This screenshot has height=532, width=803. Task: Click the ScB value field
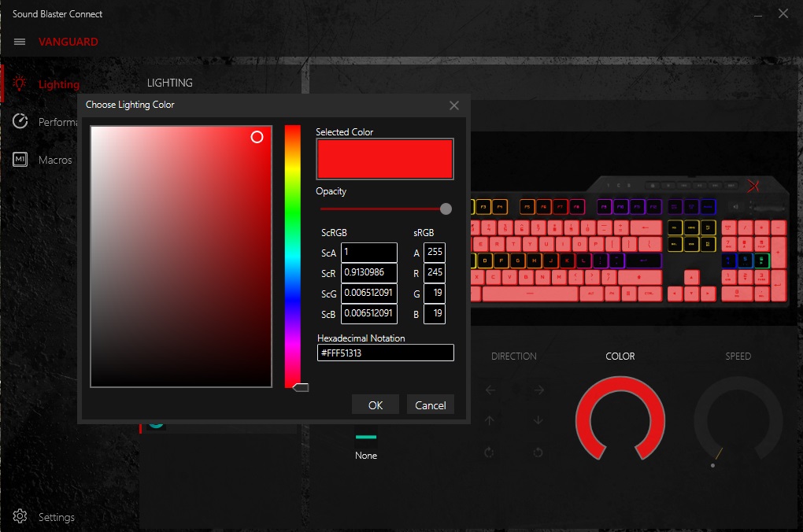pyautogui.click(x=368, y=313)
